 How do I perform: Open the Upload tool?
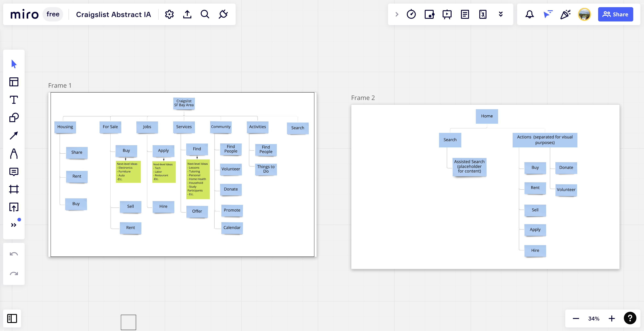point(14,207)
